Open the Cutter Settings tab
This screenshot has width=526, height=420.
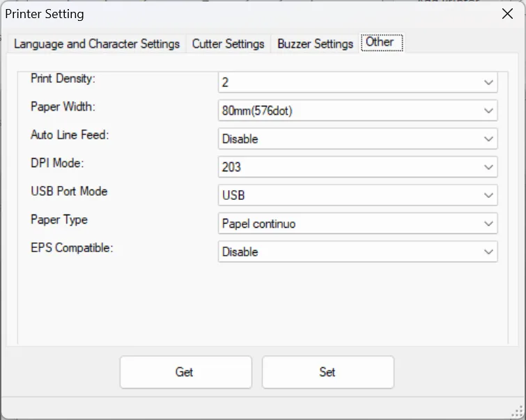pyautogui.click(x=228, y=43)
